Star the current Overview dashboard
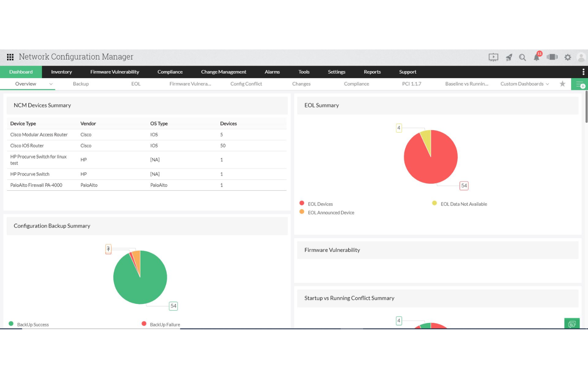 pyautogui.click(x=562, y=84)
